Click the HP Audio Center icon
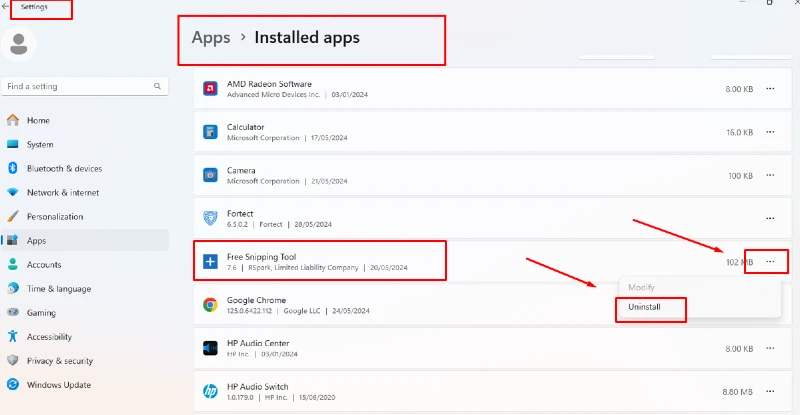Image resolution: width=800 pixels, height=415 pixels. tap(210, 348)
